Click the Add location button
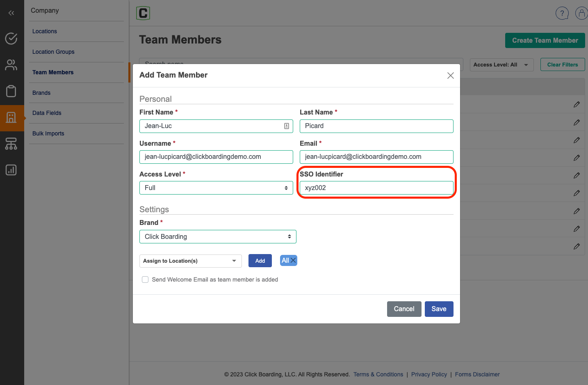Image resolution: width=588 pixels, height=385 pixels. click(x=260, y=261)
